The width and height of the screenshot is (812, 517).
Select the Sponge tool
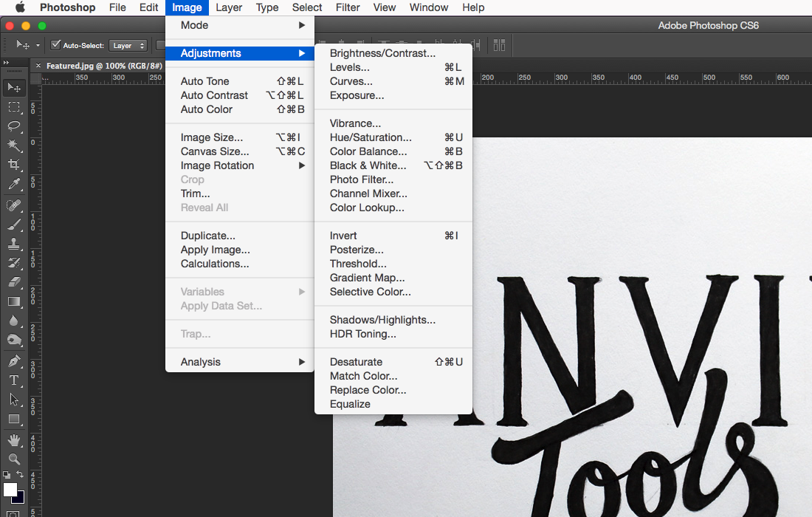pos(14,340)
